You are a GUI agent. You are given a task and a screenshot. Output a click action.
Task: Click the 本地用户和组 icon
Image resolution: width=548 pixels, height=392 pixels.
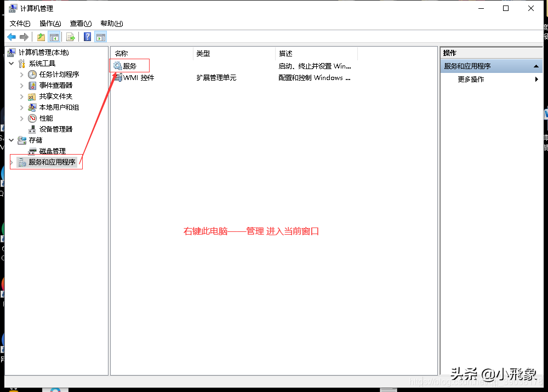(x=32, y=107)
